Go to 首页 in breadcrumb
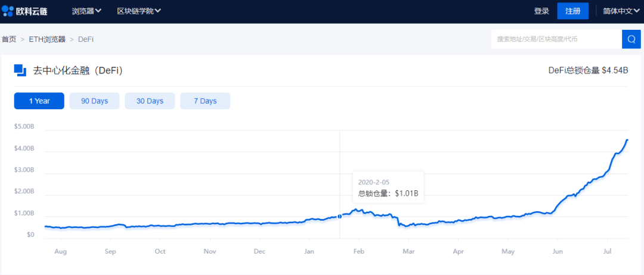 coord(9,39)
